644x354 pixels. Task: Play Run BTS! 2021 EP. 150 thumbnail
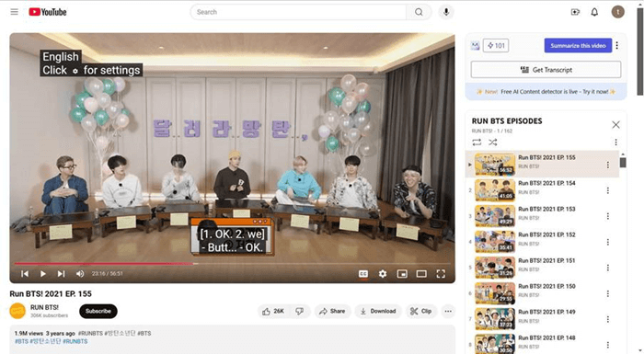pos(495,293)
